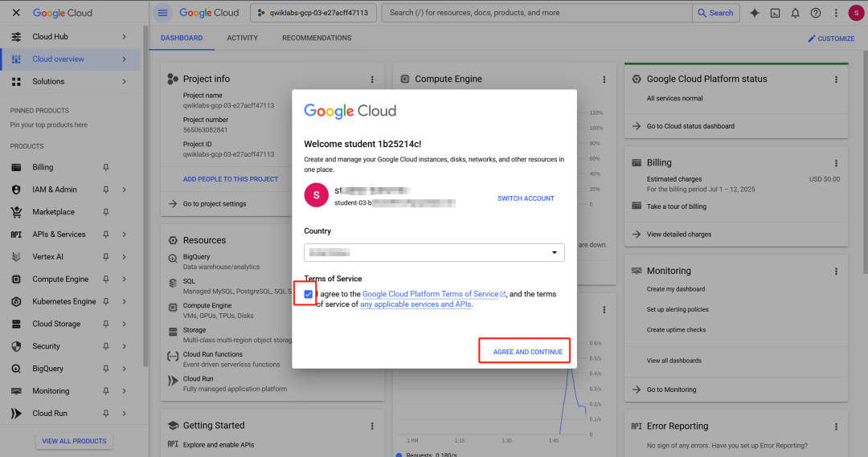Image resolution: width=868 pixels, height=457 pixels.
Task: Open Gemini AI sparkle icon in top bar
Action: (755, 13)
